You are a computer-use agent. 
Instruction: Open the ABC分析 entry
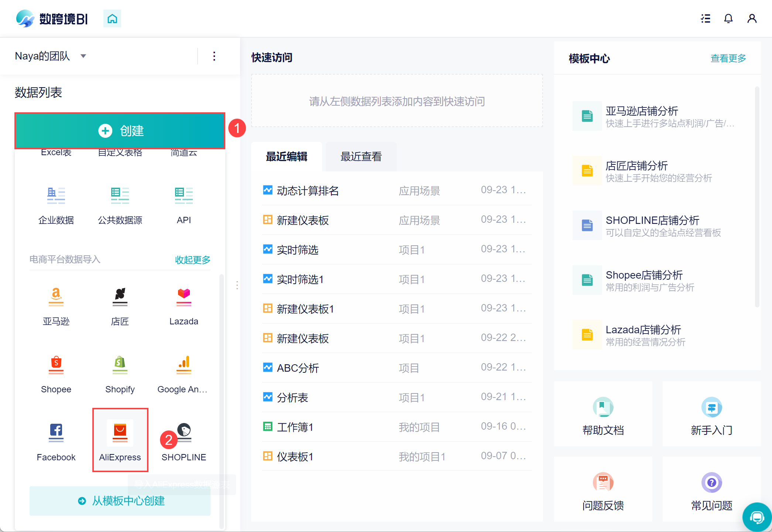(x=397, y=368)
